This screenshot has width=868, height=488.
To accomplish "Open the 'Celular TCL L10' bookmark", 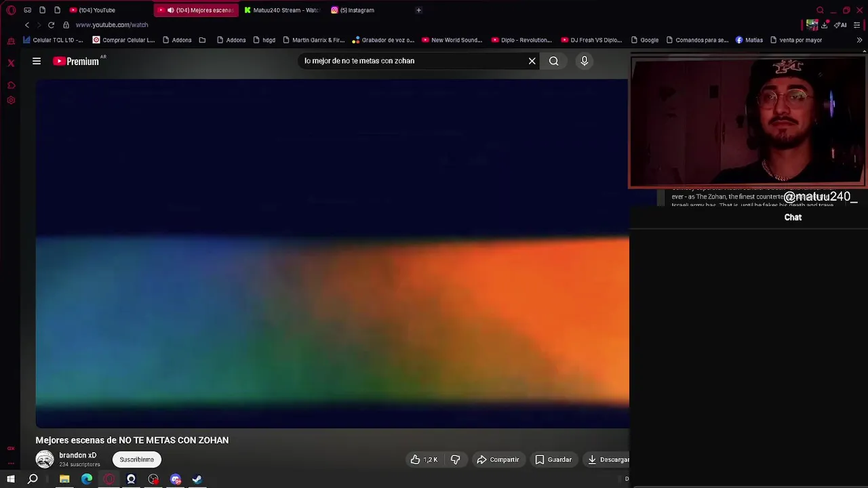I will pos(53,40).
